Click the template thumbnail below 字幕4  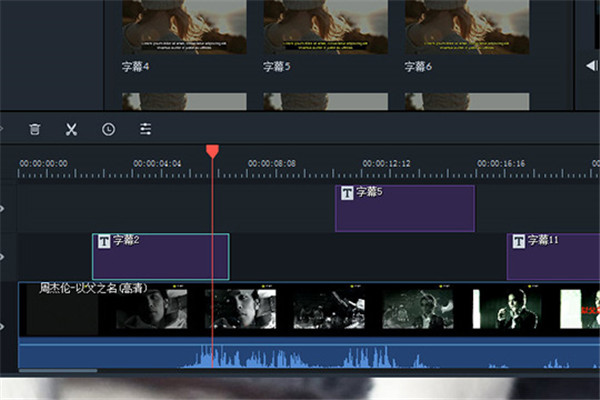coord(184,101)
